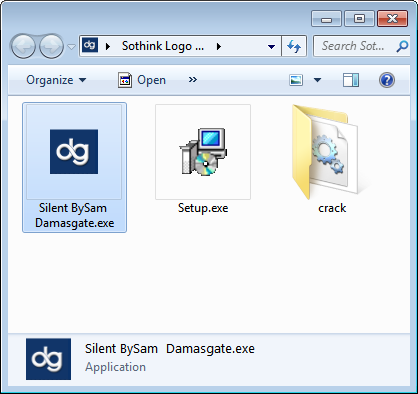The height and width of the screenshot is (394, 418).
Task: Expand the arrow before Sothink Logo
Action: click(108, 46)
